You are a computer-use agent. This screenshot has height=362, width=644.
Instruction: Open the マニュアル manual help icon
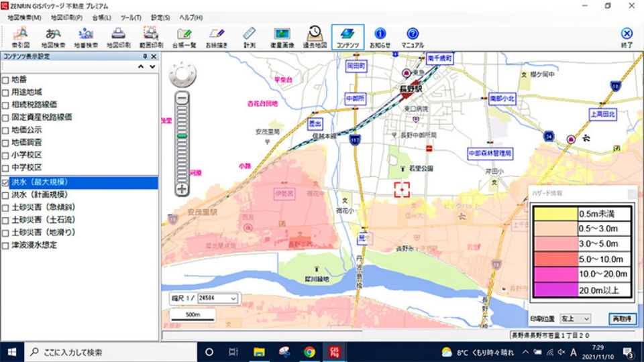413,38
